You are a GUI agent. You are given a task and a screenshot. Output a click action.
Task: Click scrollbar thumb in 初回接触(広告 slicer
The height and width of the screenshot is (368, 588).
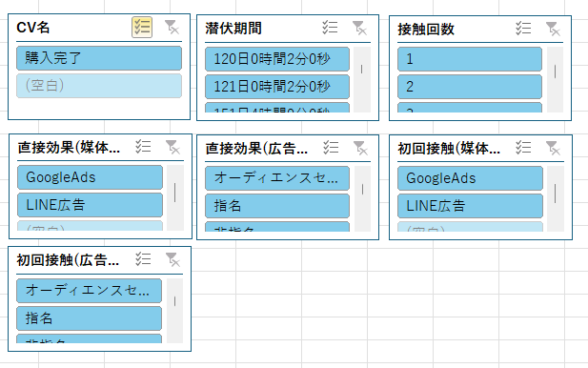[x=174, y=301]
